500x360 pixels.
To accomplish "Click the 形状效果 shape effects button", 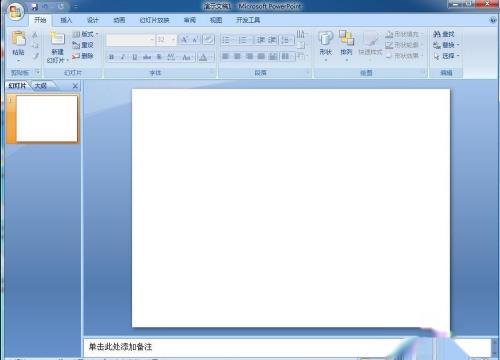I will click(403, 56).
